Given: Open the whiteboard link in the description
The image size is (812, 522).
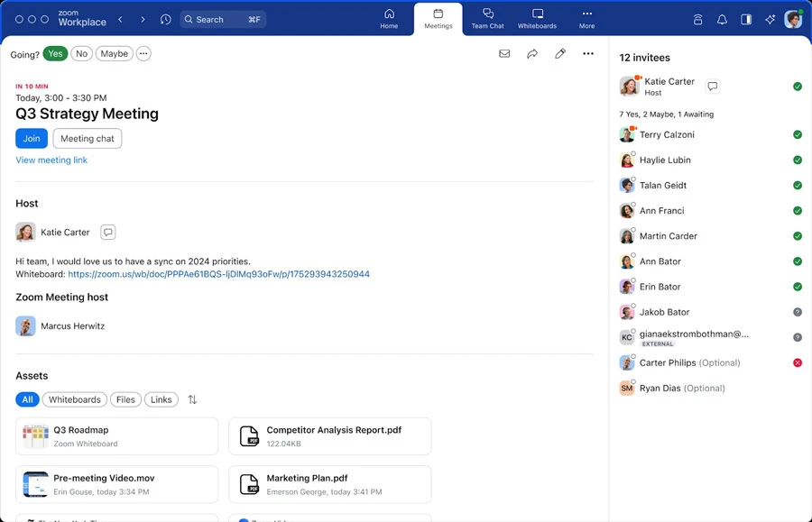Looking at the screenshot, I should [218, 274].
